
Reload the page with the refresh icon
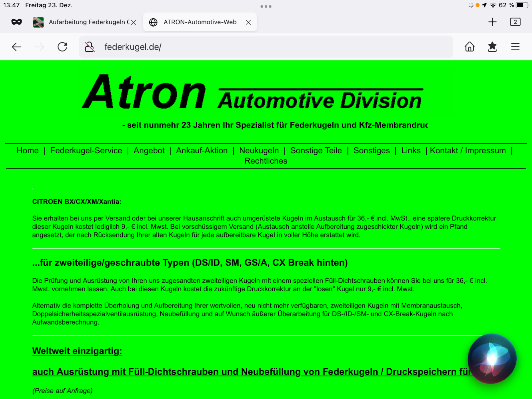pyautogui.click(x=63, y=47)
